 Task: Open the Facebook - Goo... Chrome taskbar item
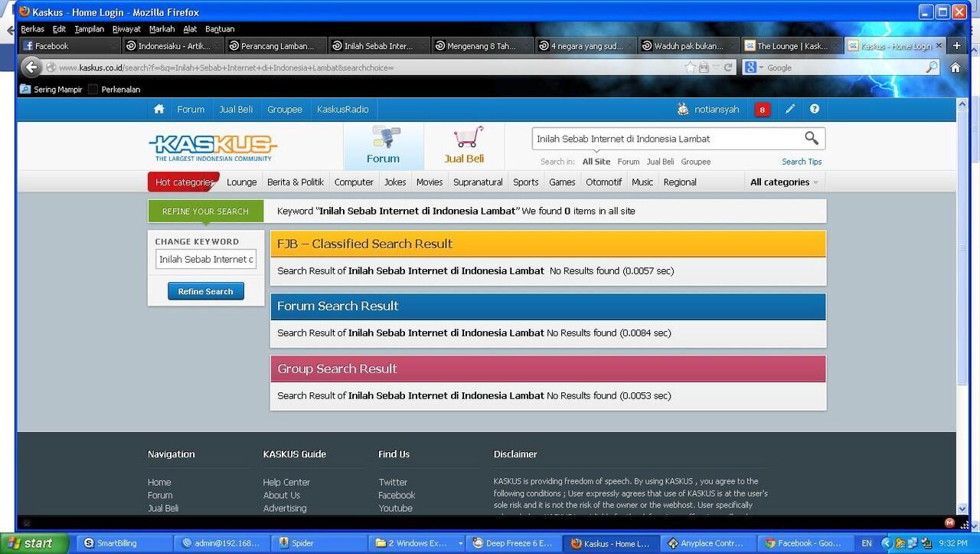(807, 543)
